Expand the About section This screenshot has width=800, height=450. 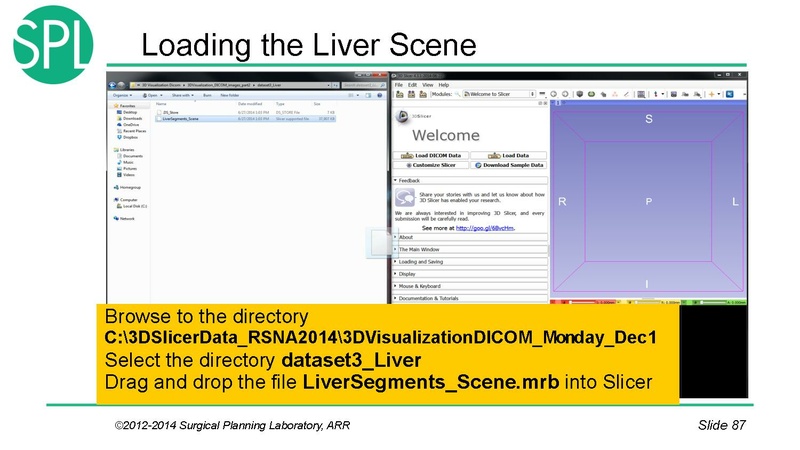[470, 237]
